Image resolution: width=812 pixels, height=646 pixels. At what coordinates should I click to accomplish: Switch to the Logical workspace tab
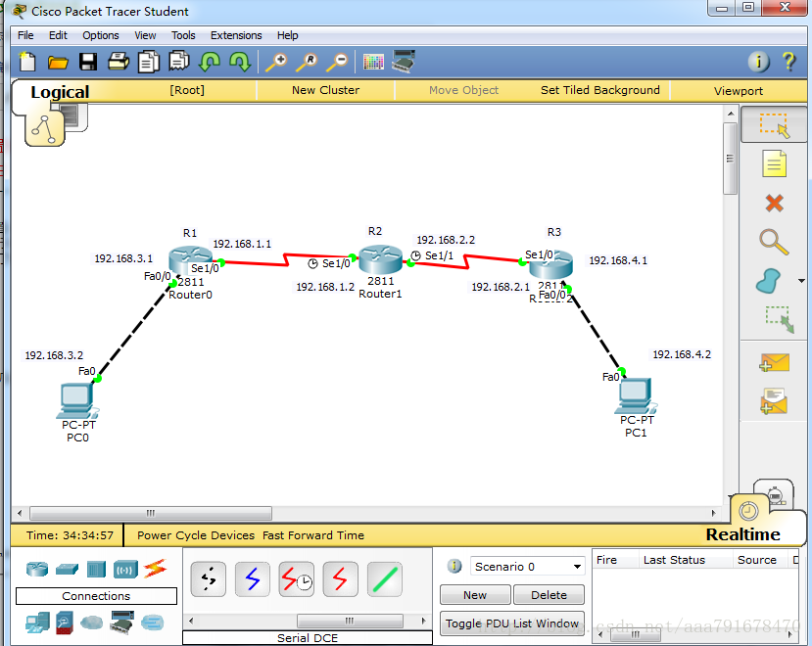pyautogui.click(x=60, y=92)
